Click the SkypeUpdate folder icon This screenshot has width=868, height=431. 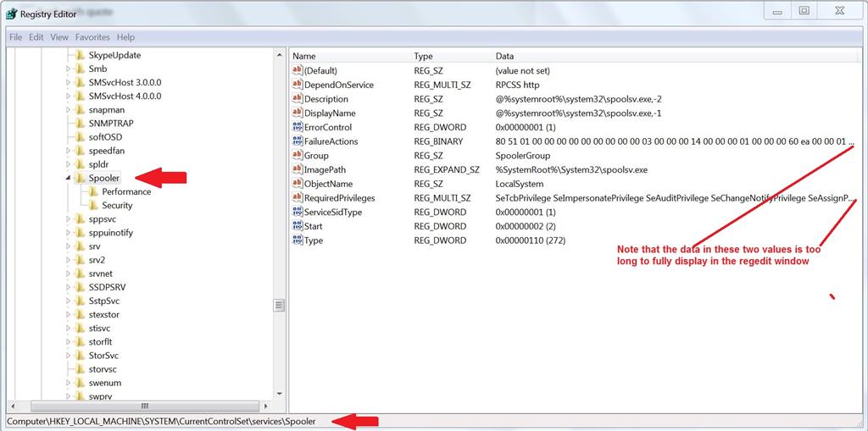pos(81,55)
